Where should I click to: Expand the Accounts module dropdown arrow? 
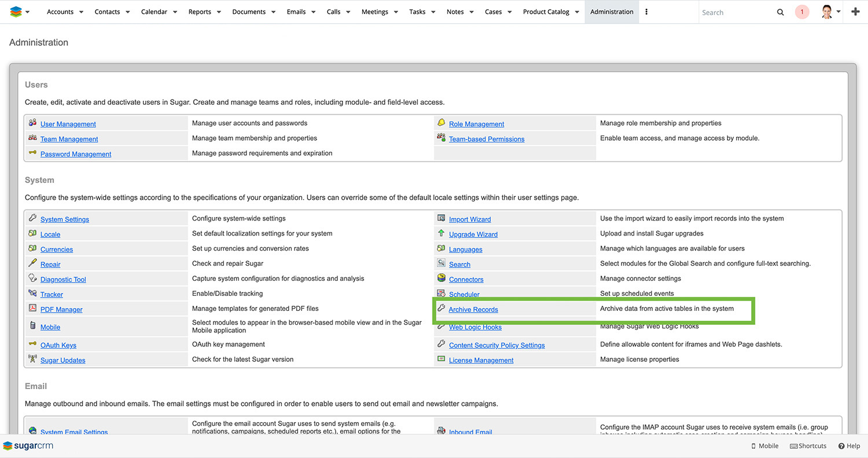pyautogui.click(x=81, y=12)
